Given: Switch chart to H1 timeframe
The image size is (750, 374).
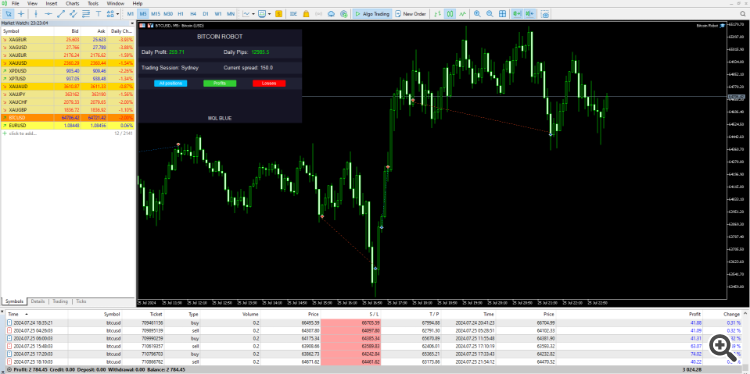Looking at the screenshot, I should tap(180, 14).
